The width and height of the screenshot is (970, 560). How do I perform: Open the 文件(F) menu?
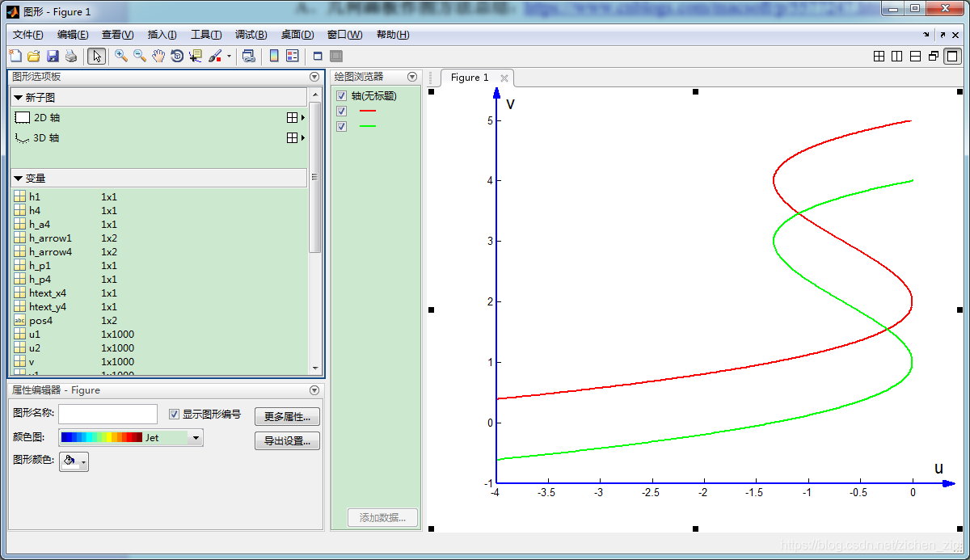[28, 35]
